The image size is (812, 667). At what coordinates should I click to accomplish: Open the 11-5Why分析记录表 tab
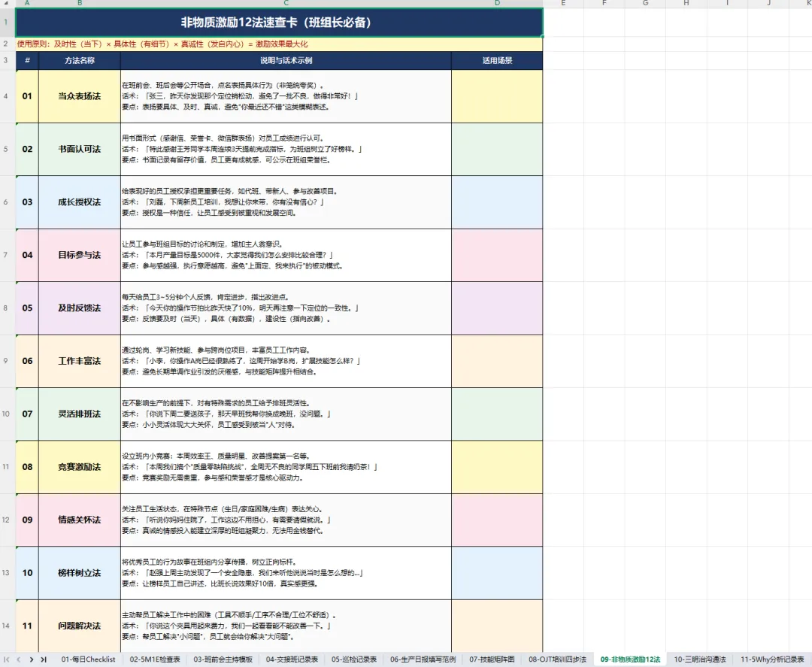coord(772,659)
